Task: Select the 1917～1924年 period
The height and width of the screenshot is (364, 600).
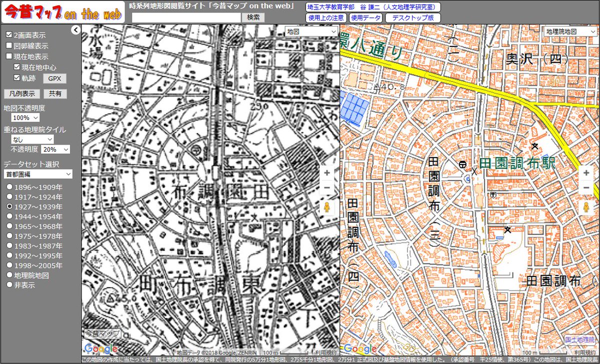Action: click(x=9, y=196)
